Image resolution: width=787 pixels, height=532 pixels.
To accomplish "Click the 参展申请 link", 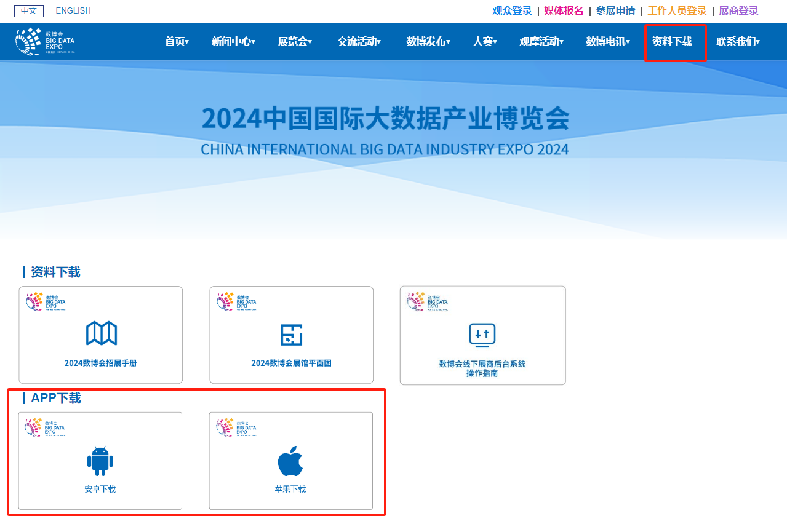I will [x=615, y=10].
